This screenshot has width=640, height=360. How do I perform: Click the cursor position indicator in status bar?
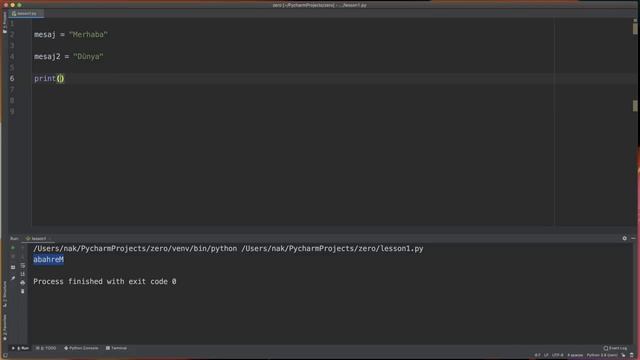[537, 355]
